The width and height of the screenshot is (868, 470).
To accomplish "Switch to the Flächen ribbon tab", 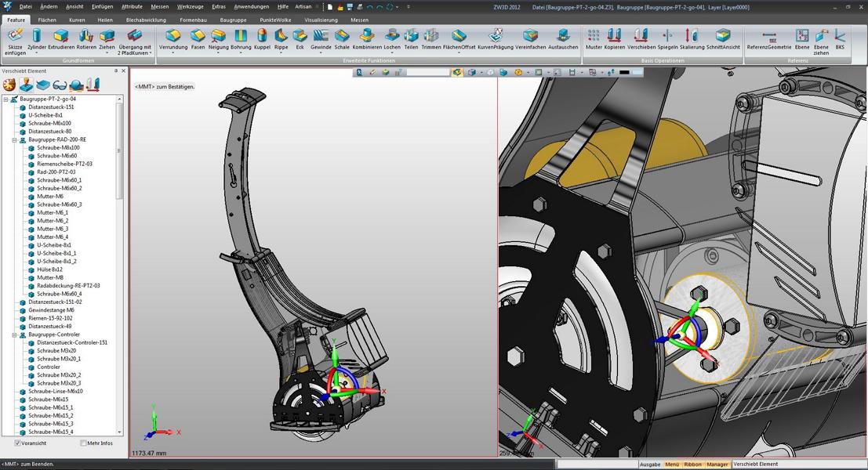I will (x=47, y=20).
